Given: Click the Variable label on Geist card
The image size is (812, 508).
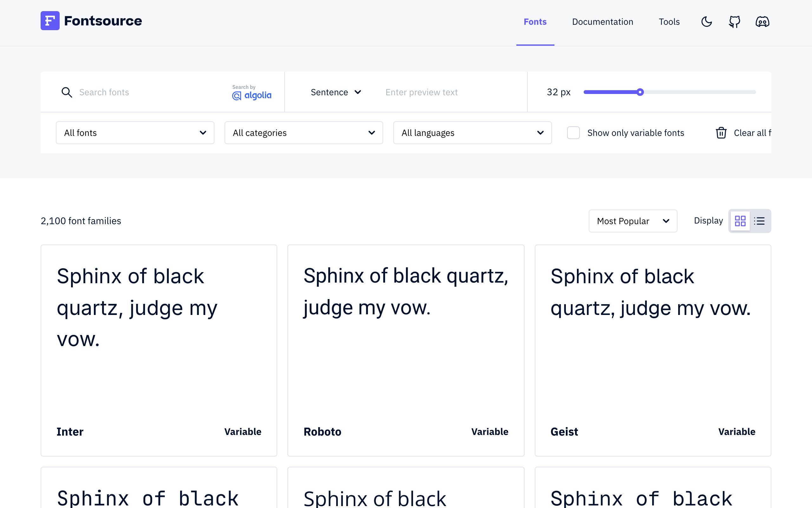Looking at the screenshot, I should pos(737,431).
